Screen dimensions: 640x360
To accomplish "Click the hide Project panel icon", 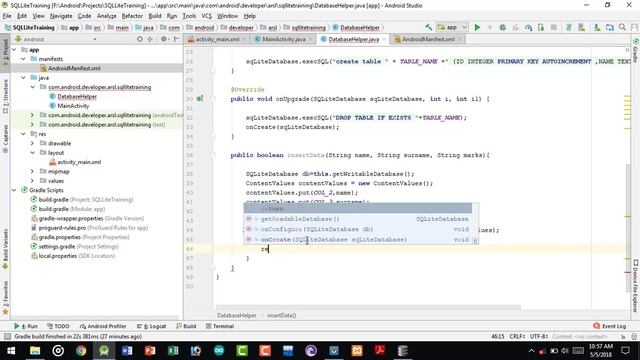I will [177, 39].
